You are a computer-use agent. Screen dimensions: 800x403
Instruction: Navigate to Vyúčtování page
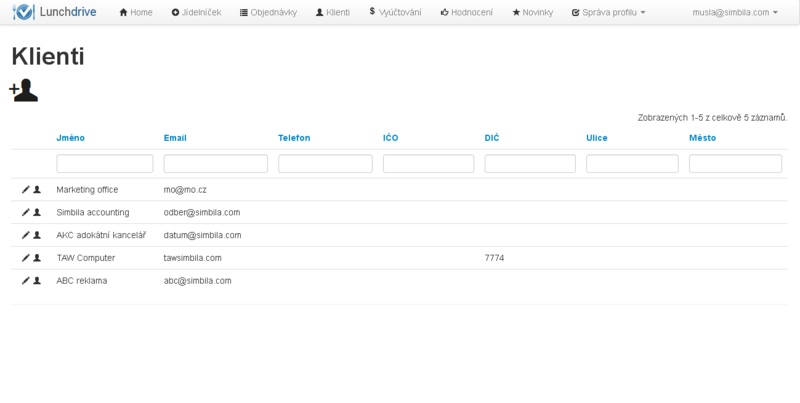point(395,12)
